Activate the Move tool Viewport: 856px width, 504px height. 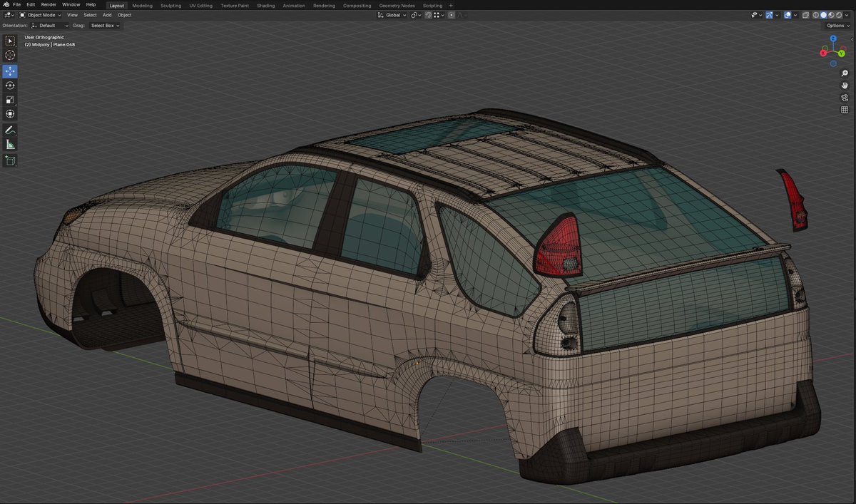pyautogui.click(x=10, y=71)
